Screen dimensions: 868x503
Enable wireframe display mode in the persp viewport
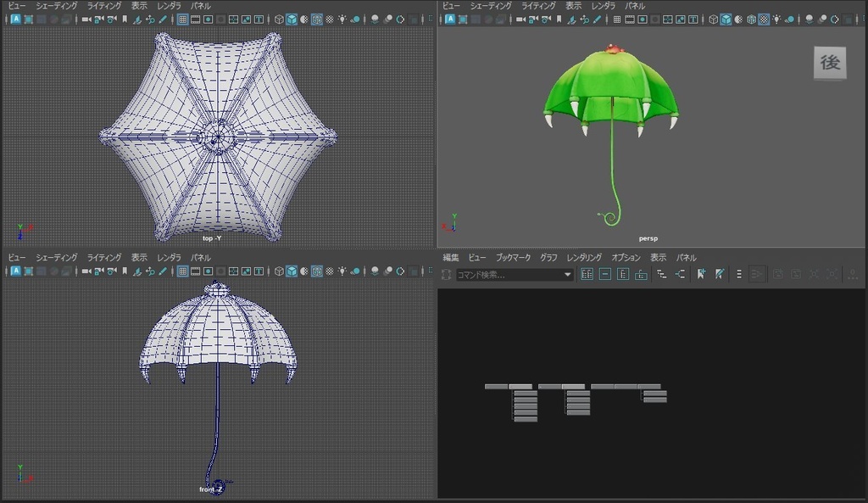click(713, 19)
